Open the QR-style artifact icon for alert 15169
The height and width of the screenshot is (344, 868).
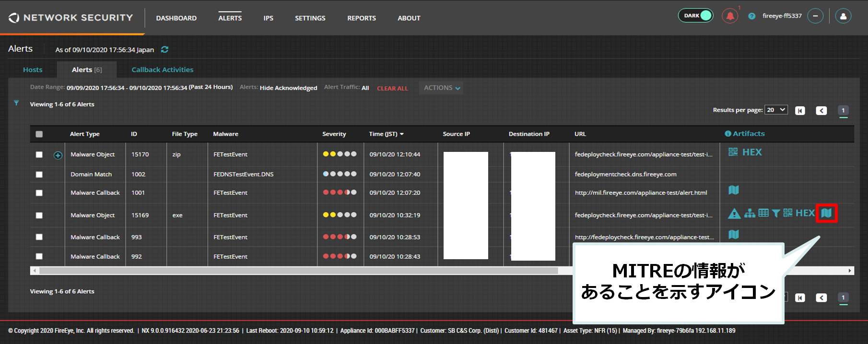[x=788, y=213]
